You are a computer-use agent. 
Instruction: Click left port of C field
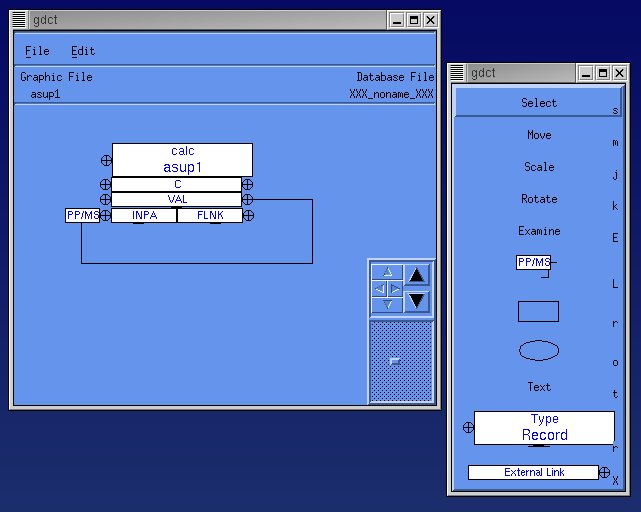[x=105, y=184]
